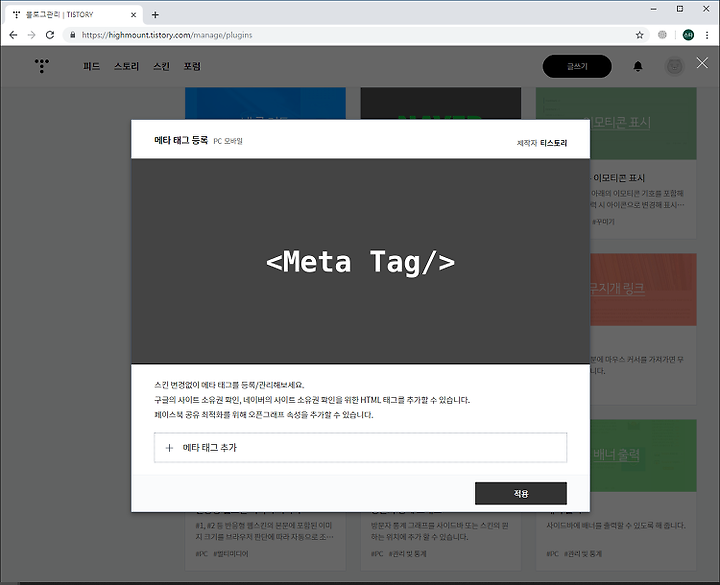
Task: Click the 티스토리 author link
Action: [x=553, y=143]
